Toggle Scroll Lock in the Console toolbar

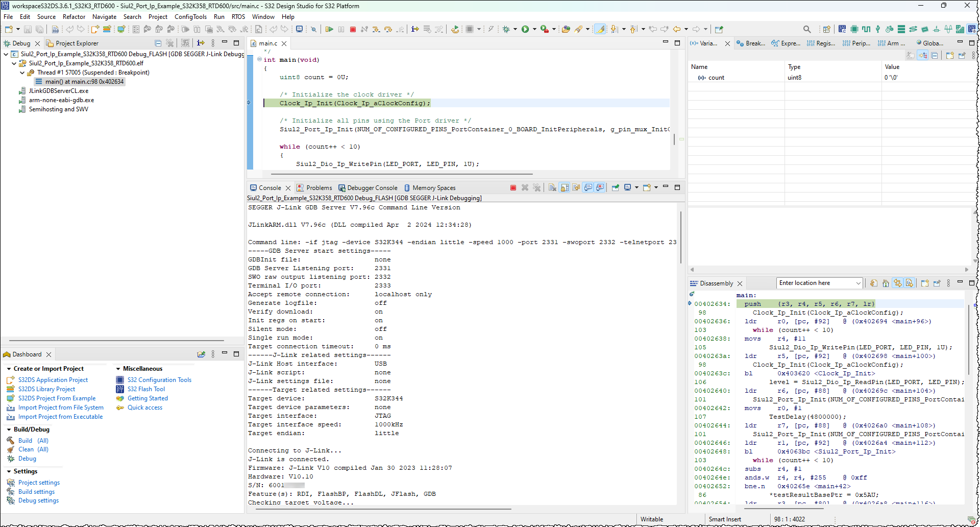pos(565,188)
